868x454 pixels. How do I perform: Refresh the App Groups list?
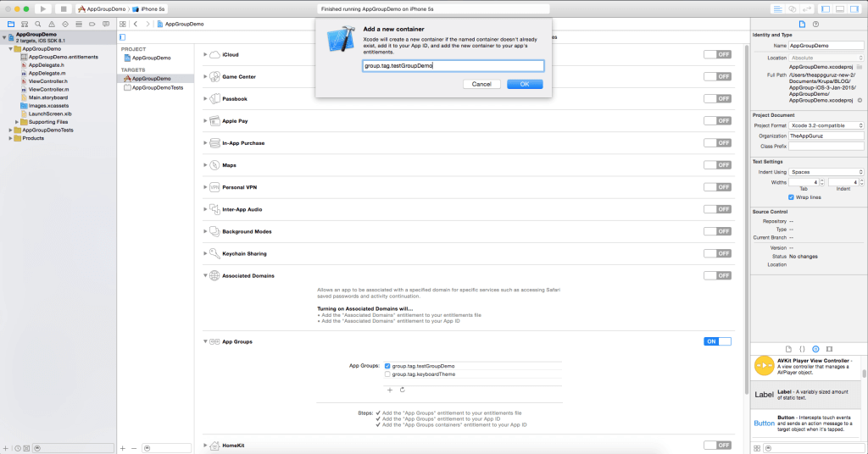click(x=403, y=390)
